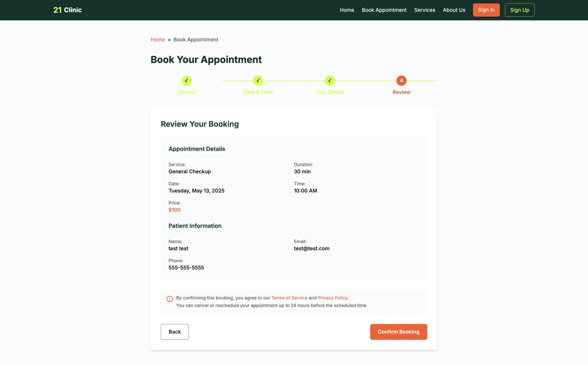The height and width of the screenshot is (365, 588).
Task: Select the completed Service step checkmark
Action: point(186,81)
